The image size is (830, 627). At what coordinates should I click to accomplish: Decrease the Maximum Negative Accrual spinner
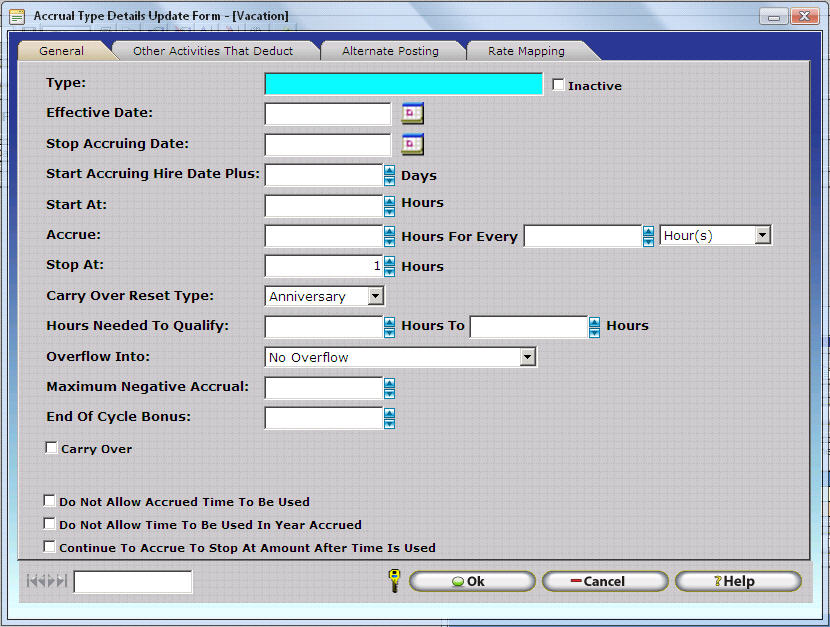pyautogui.click(x=389, y=393)
